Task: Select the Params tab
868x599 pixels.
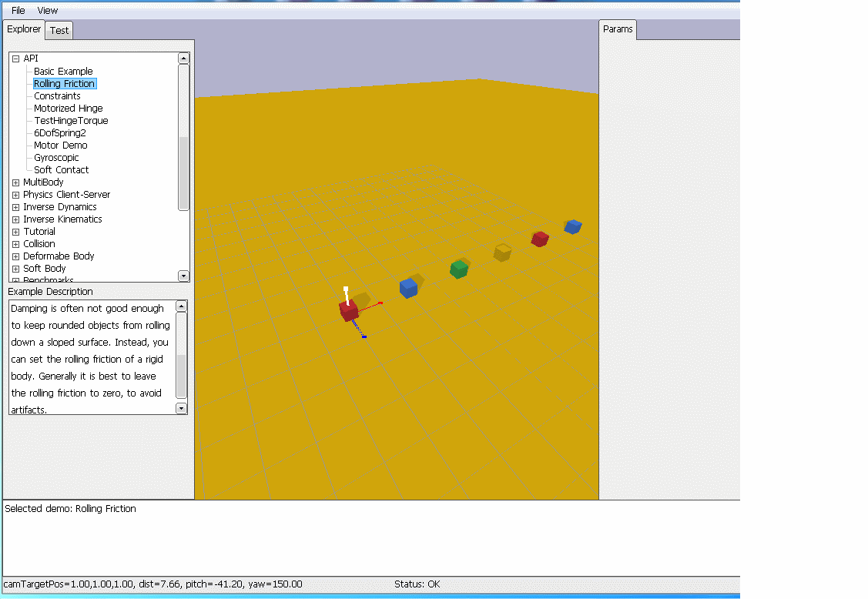Action: (x=618, y=29)
